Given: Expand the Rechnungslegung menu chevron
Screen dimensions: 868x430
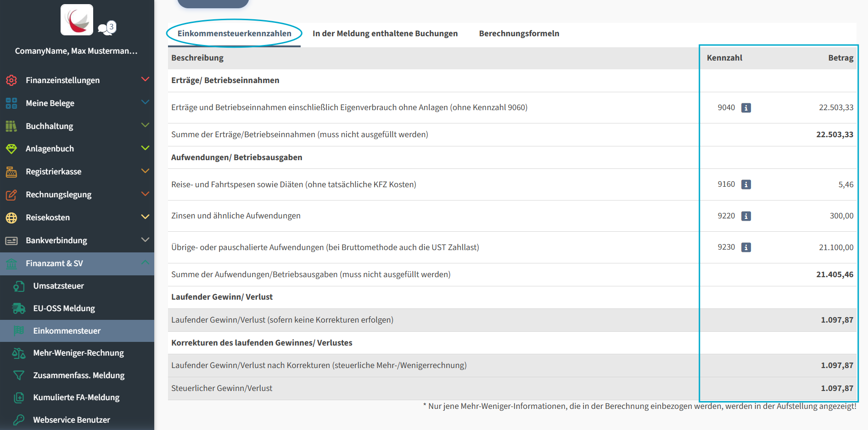Looking at the screenshot, I should click(146, 194).
